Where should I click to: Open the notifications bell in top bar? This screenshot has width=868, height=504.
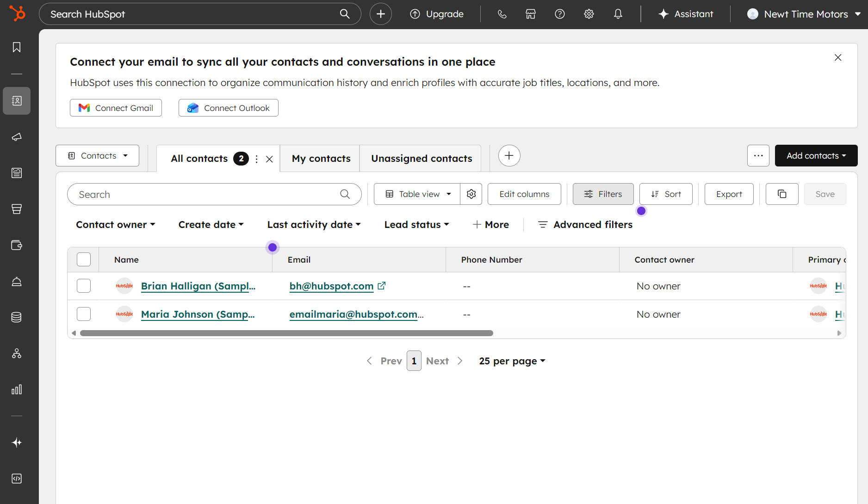(618, 14)
